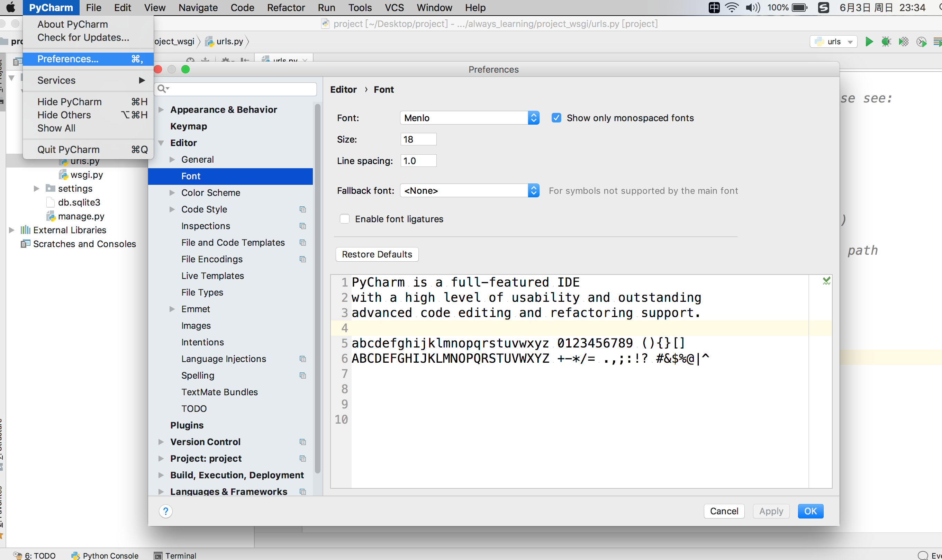Screen dimensions: 942x560
Task: Click the Line spacing input field
Action: [x=418, y=161]
